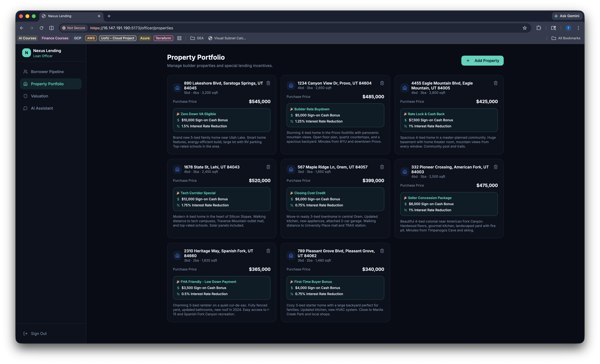600x364 pixels.
Task: Remove 332 Pioneer Crossing property card
Action: (x=495, y=167)
